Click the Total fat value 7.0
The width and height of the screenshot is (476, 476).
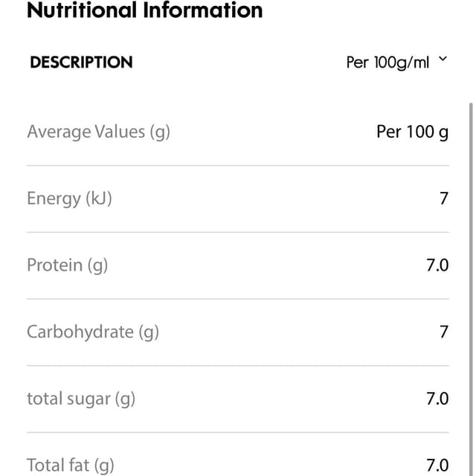pyautogui.click(x=437, y=465)
